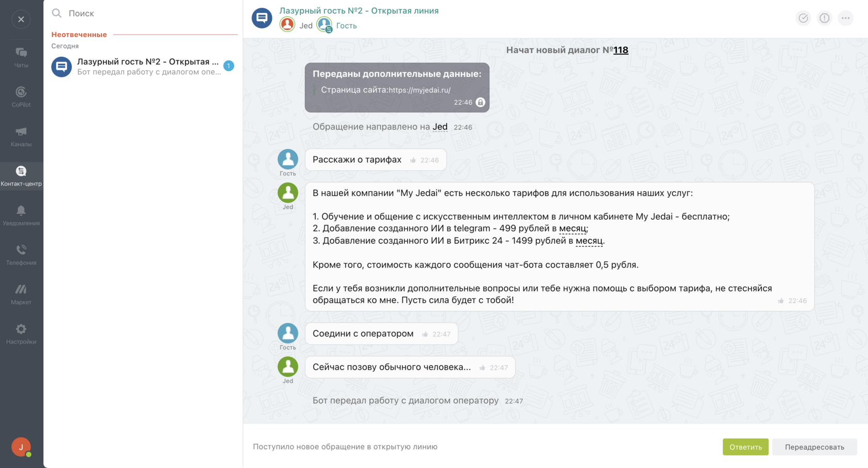Close the messenger panel with the X icon
Image resolution: width=868 pixels, height=468 pixels.
21,20
